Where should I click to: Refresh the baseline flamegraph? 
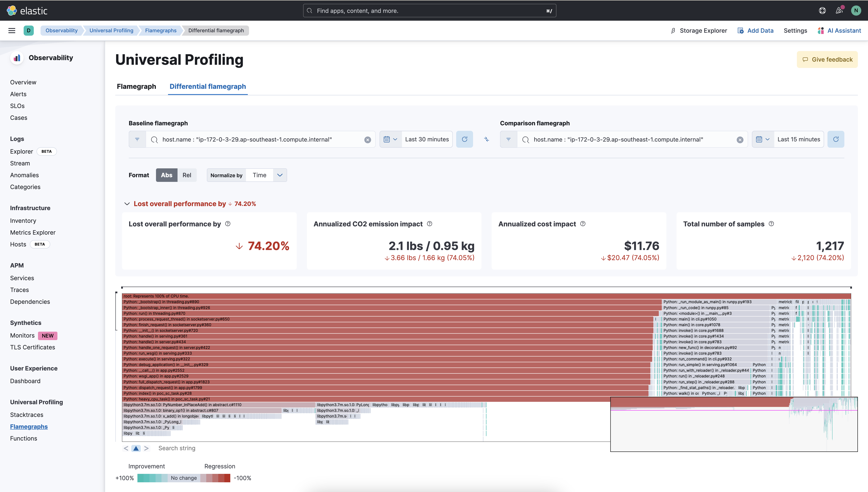[464, 139]
